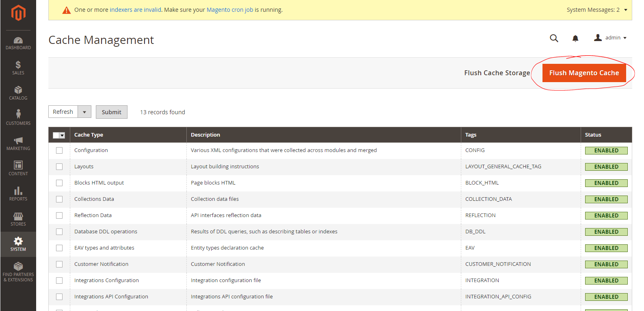The height and width of the screenshot is (311, 644).
Task: Click the search magnifier icon
Action: click(x=554, y=38)
